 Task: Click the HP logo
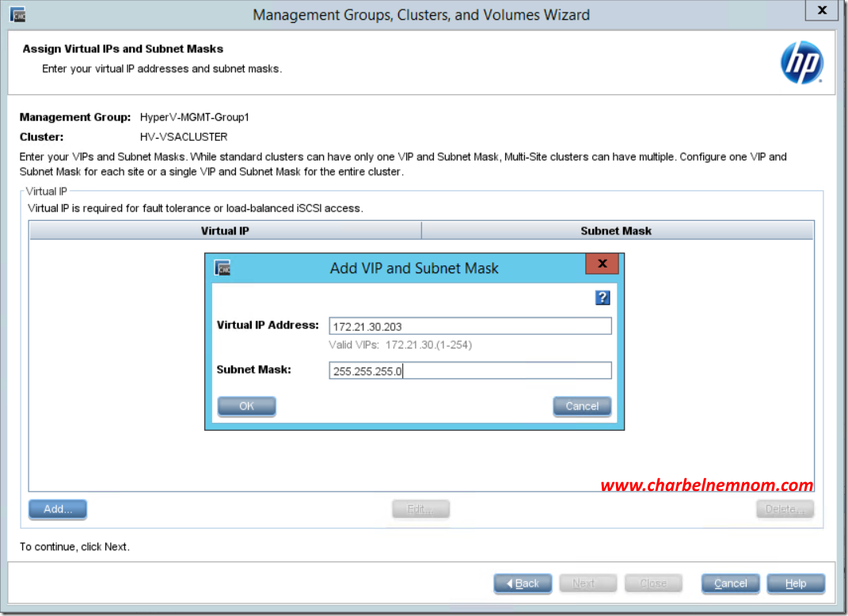802,63
